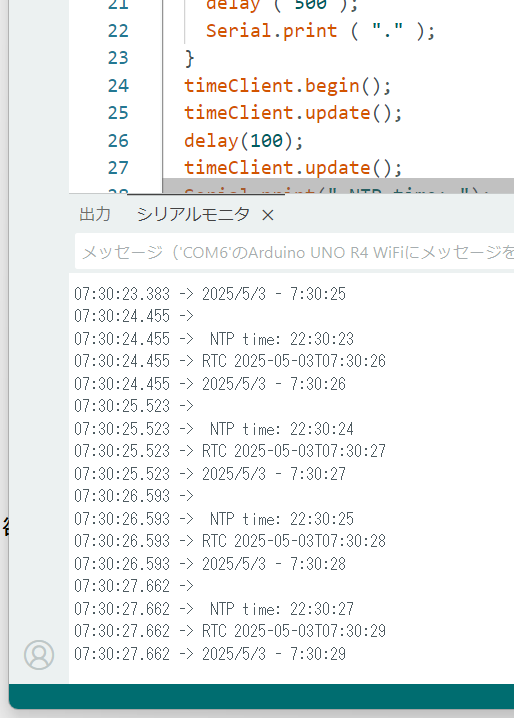Select the シリアルモニタ tab
The image size is (514, 718).
click(193, 214)
